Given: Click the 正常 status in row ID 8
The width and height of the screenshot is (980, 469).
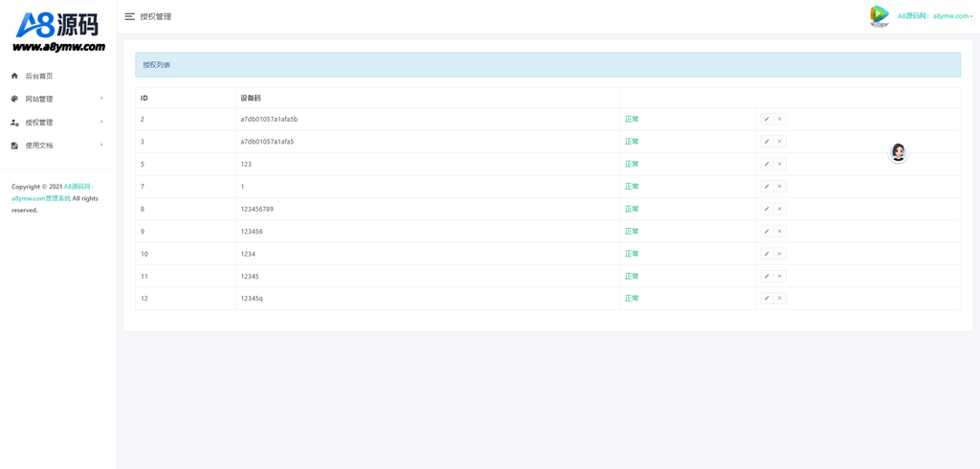Looking at the screenshot, I should [632, 209].
